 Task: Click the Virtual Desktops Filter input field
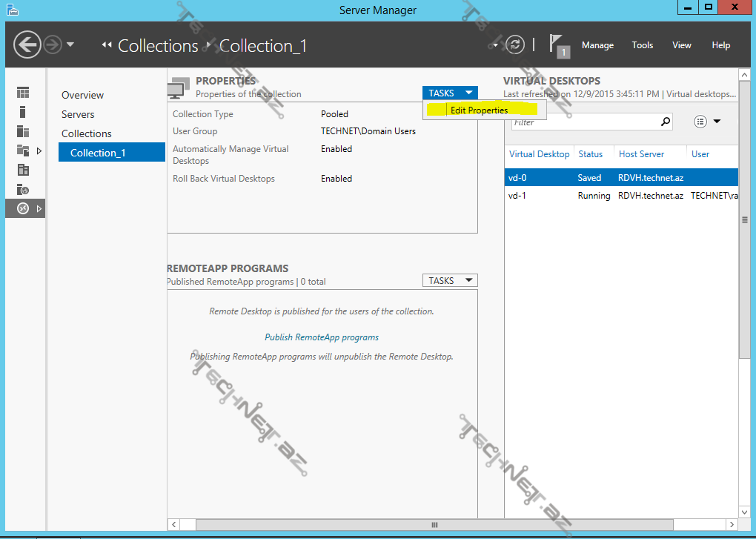coord(583,122)
